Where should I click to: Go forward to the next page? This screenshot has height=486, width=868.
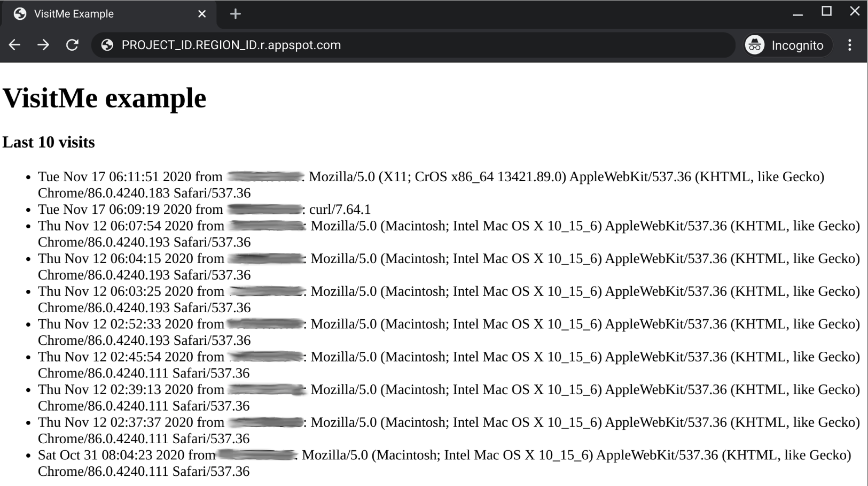[43, 45]
